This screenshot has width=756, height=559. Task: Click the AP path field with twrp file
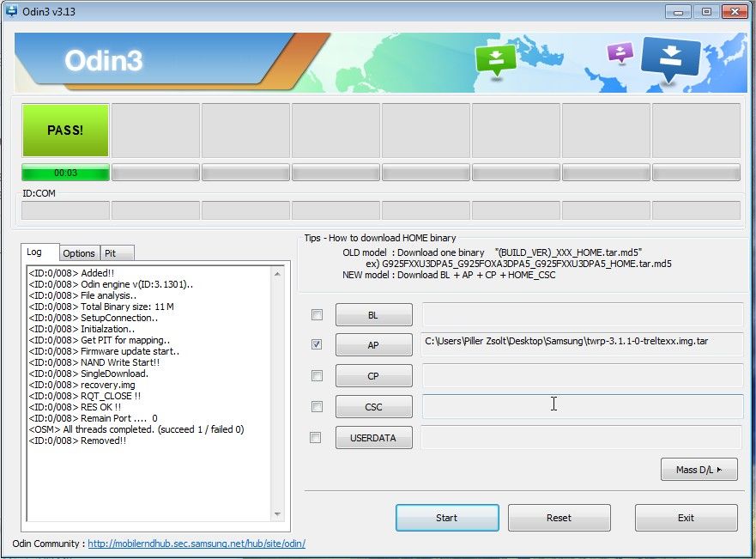pyautogui.click(x=583, y=343)
